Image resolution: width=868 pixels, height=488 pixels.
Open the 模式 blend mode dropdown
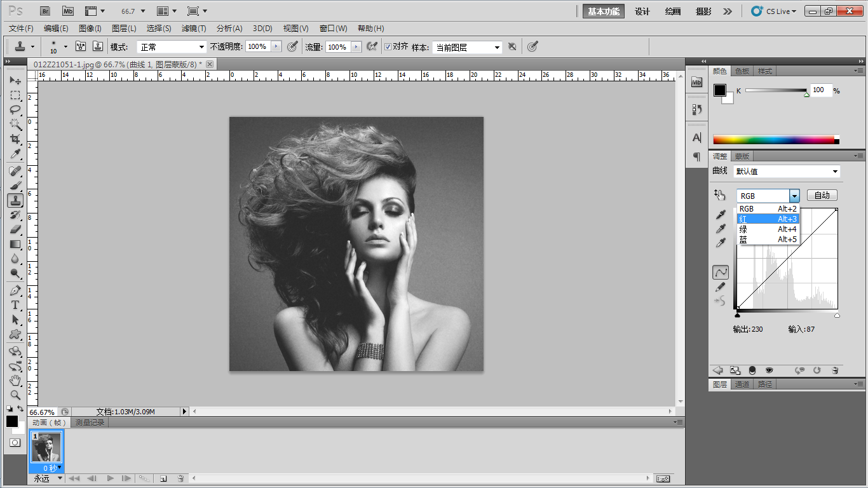[172, 47]
